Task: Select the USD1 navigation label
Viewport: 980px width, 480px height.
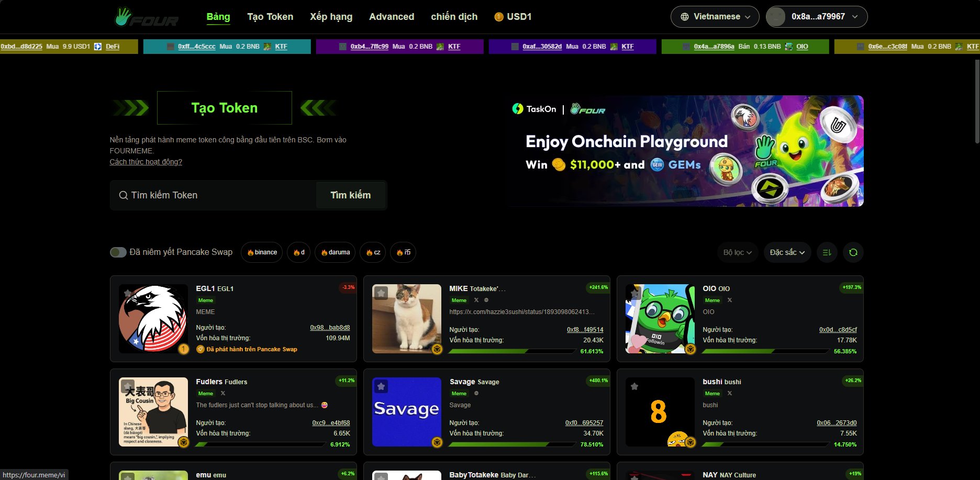Action: 519,17
